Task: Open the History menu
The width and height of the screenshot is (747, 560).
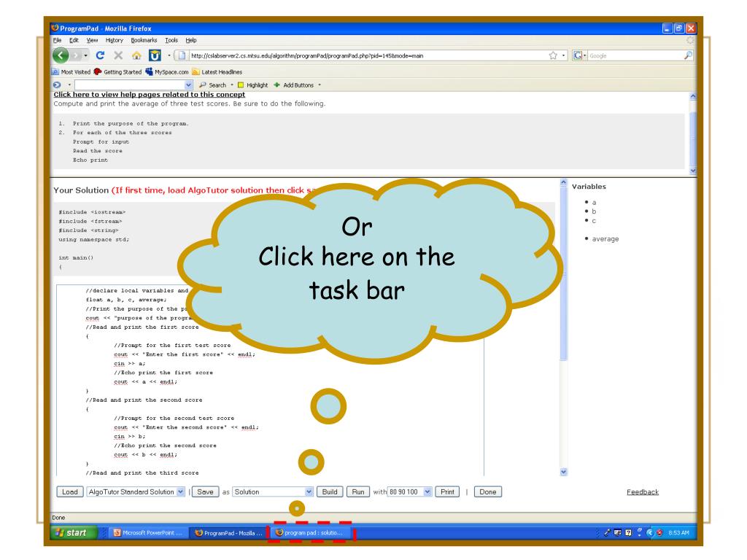Action: [x=115, y=41]
